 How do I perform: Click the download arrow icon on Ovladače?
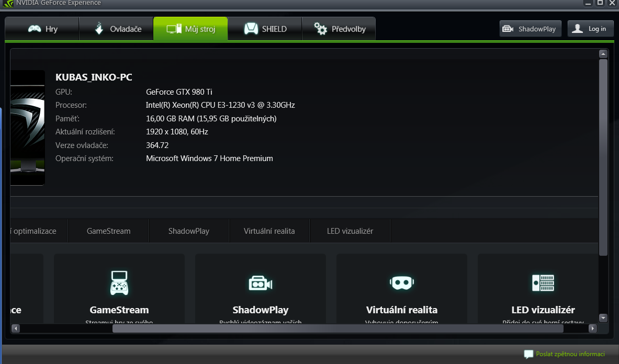[x=99, y=28]
